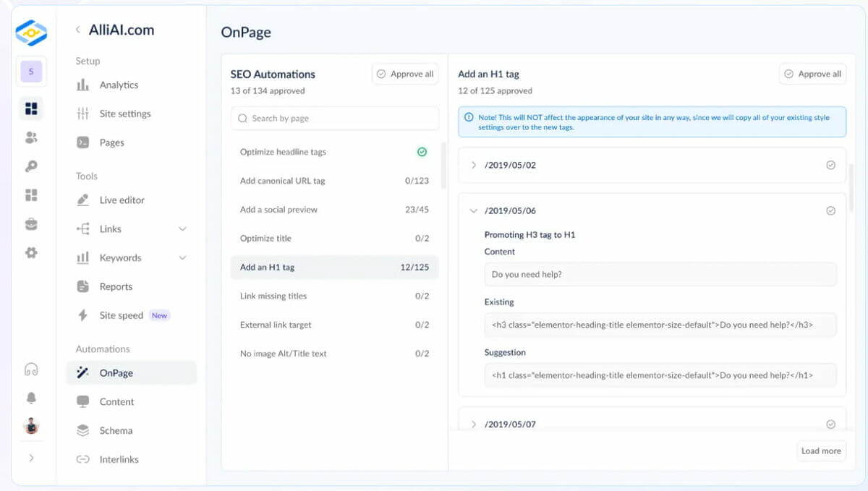Open settings gear in left rail
This screenshot has width=868, height=491.
point(31,253)
